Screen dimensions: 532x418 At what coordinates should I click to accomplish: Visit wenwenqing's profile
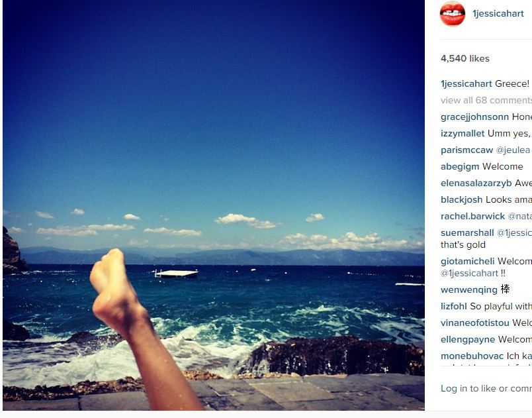tap(469, 289)
